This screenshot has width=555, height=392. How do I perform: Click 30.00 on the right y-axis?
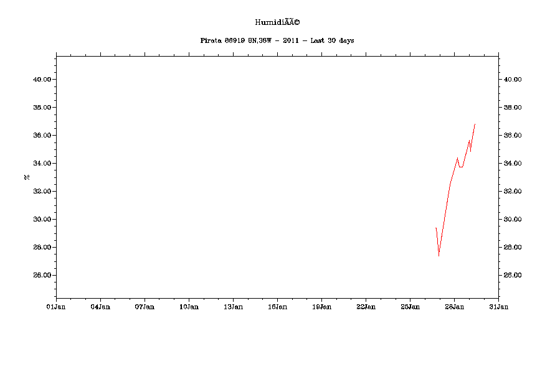click(513, 220)
